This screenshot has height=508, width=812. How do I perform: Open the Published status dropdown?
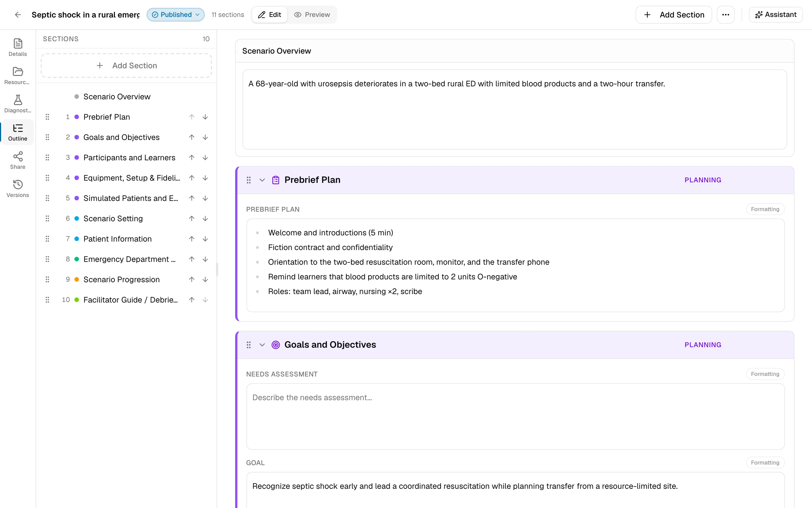coord(175,14)
